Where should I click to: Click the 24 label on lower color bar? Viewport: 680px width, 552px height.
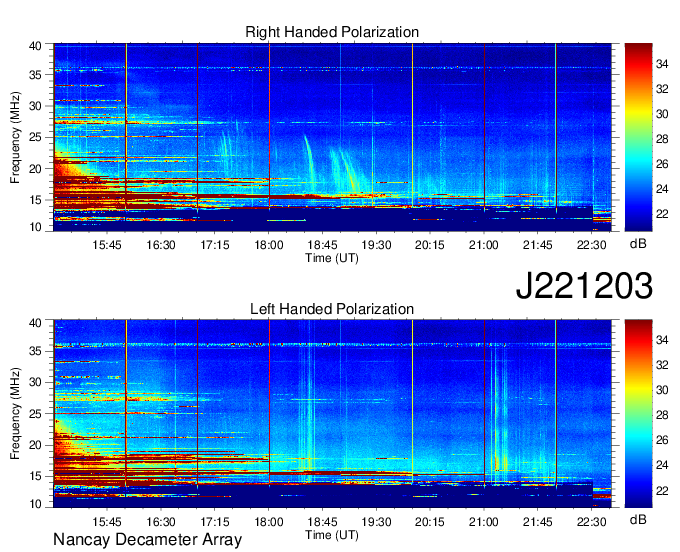click(x=662, y=465)
